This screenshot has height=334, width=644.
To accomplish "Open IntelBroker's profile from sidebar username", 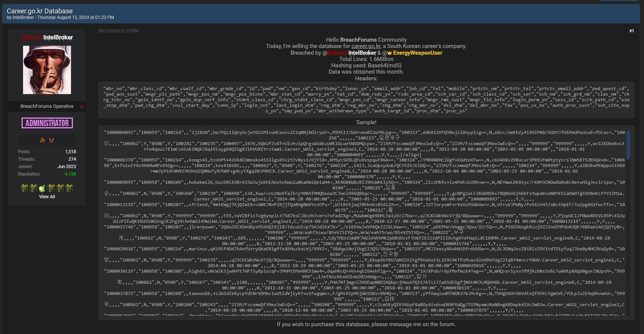I will (x=47, y=37).
